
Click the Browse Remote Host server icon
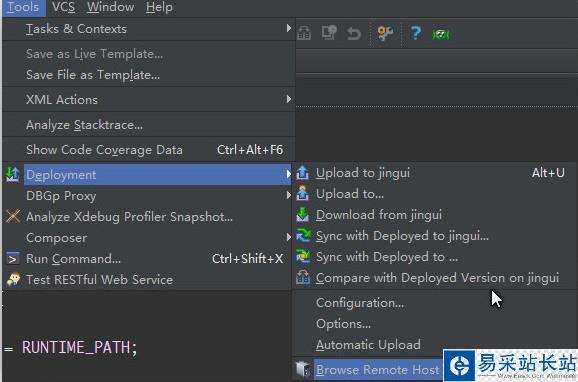(x=303, y=369)
